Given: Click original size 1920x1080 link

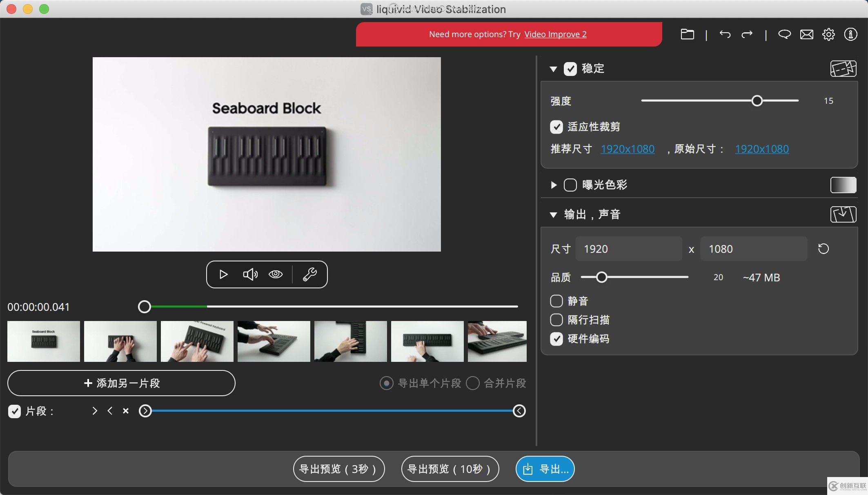Looking at the screenshot, I should (x=762, y=149).
